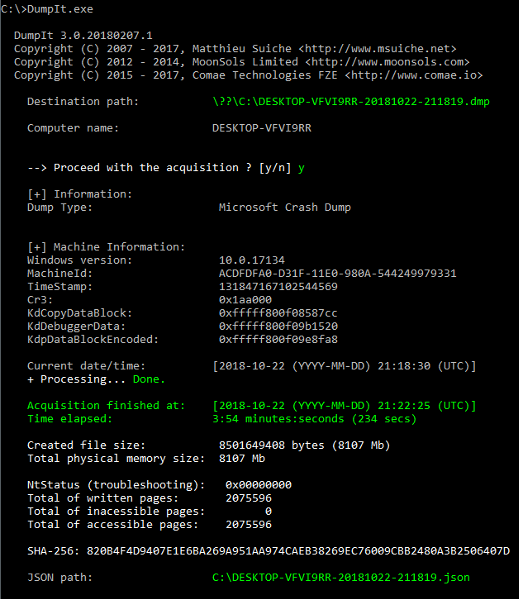Click the SHA-256 hash value

tap(298, 551)
